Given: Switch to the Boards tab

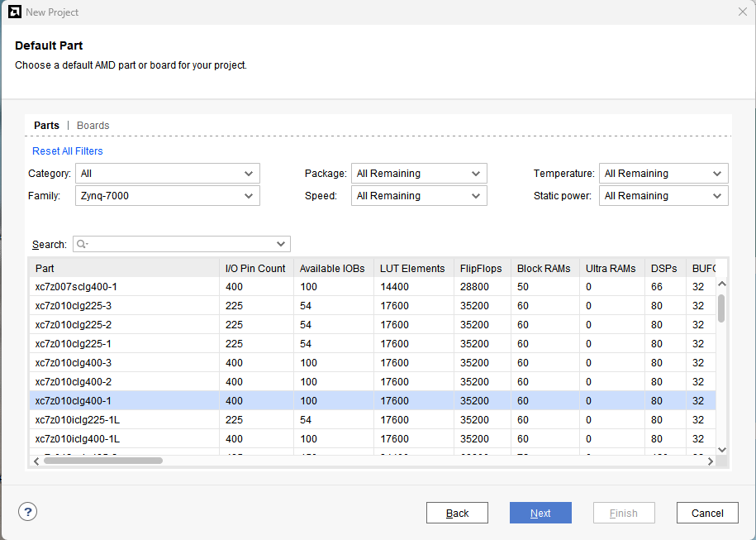Looking at the screenshot, I should point(93,126).
